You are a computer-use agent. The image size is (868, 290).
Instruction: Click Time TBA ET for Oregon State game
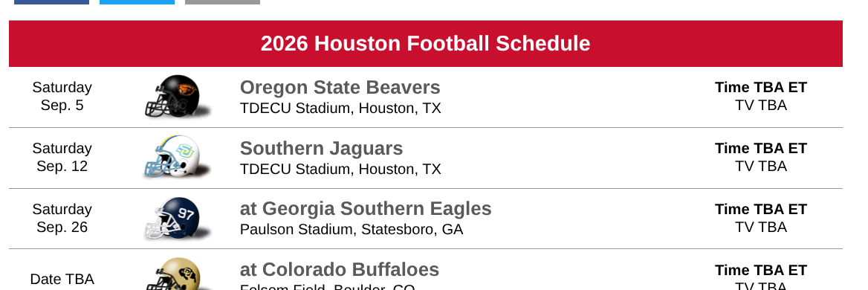(x=760, y=88)
